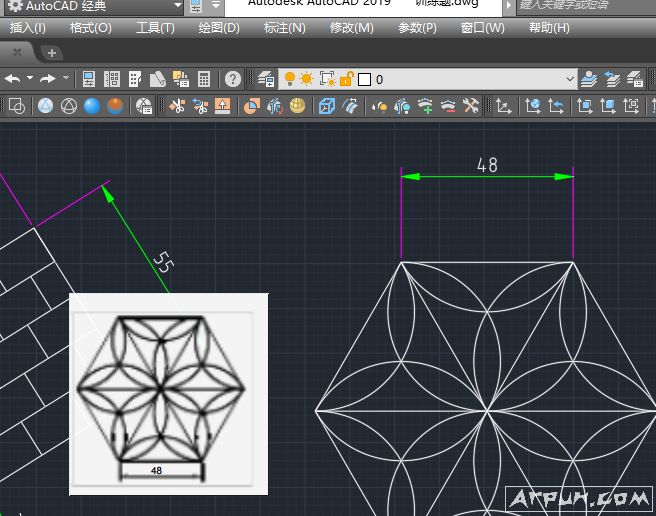This screenshot has height=516, width=656.
Task: Open the Properties palette icon
Action: 89,79
